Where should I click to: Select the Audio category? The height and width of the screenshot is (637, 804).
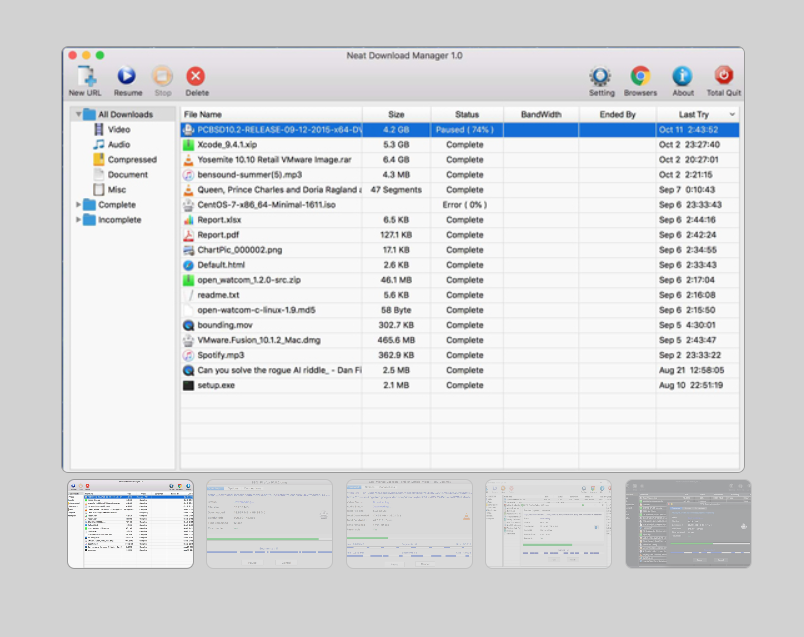[119, 145]
